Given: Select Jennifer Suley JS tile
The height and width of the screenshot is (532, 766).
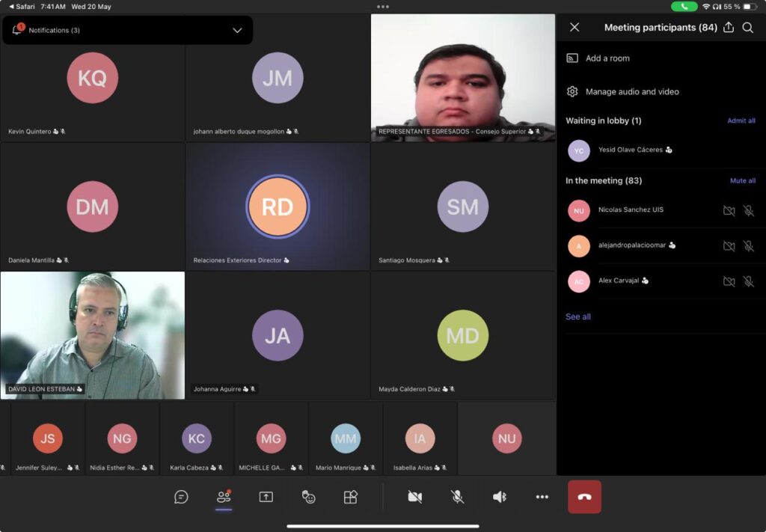Looking at the screenshot, I should [48, 438].
